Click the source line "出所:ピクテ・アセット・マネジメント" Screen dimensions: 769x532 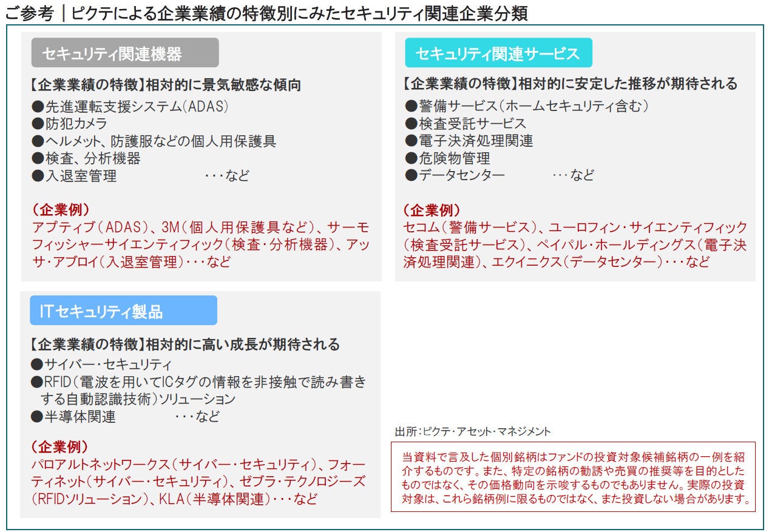point(473,431)
